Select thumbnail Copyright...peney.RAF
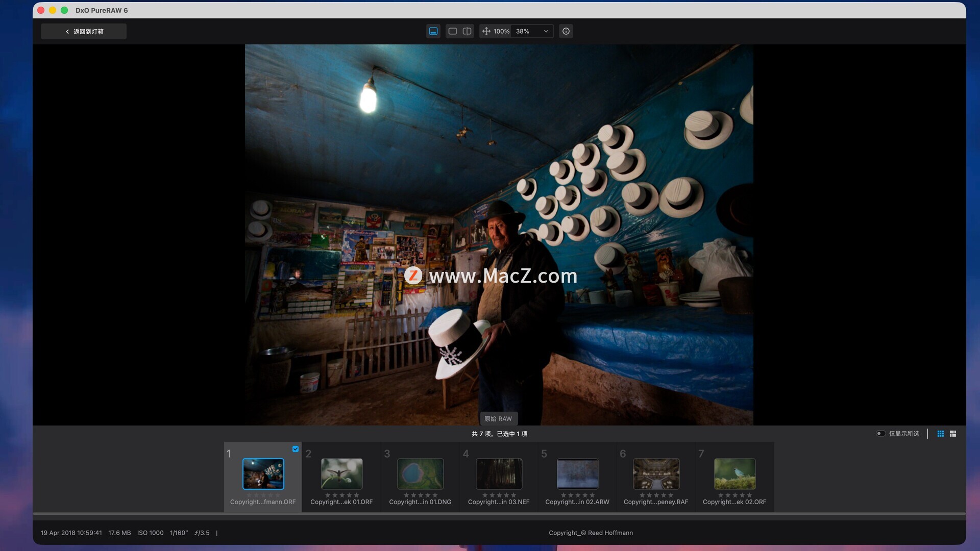This screenshot has width=980, height=551. tap(656, 474)
